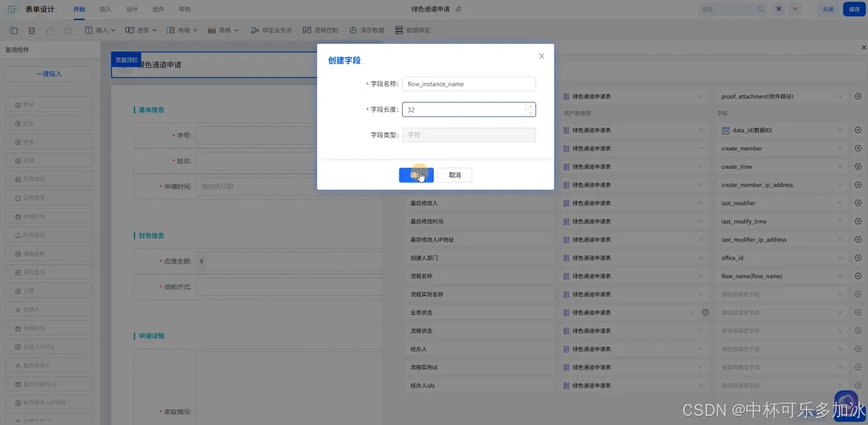Click 绑定业务流 toolbar item
868x425 pixels.
272,30
